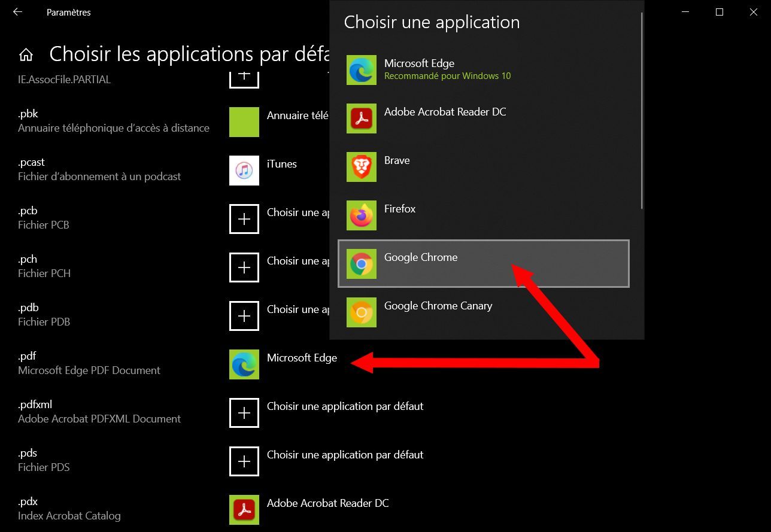Click the popup list scrollbar
771x532 pixels.
pyautogui.click(x=642, y=111)
